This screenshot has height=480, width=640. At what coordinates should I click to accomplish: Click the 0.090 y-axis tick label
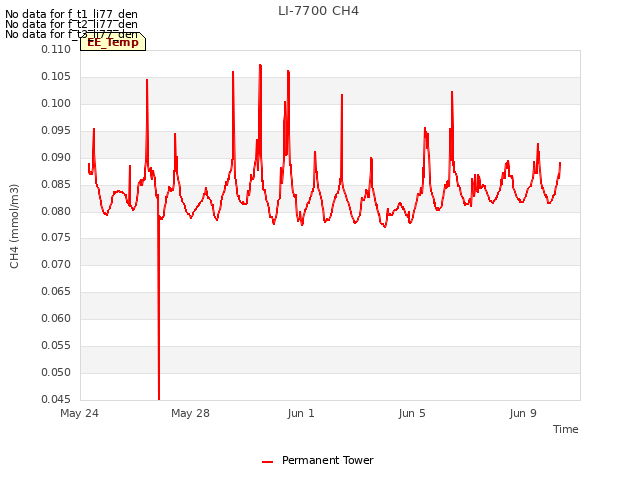(56, 158)
